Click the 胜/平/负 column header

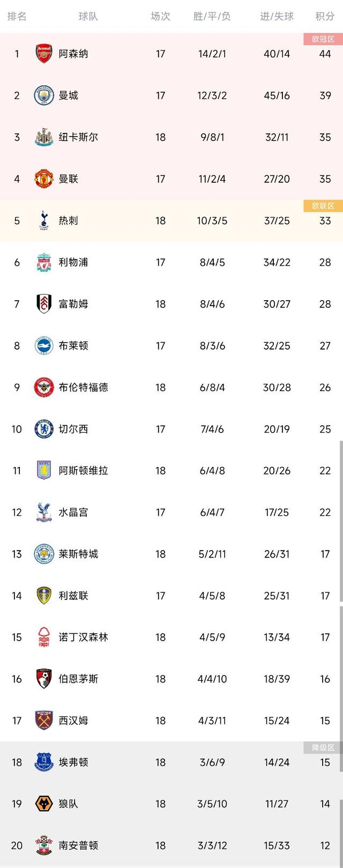pos(212,16)
